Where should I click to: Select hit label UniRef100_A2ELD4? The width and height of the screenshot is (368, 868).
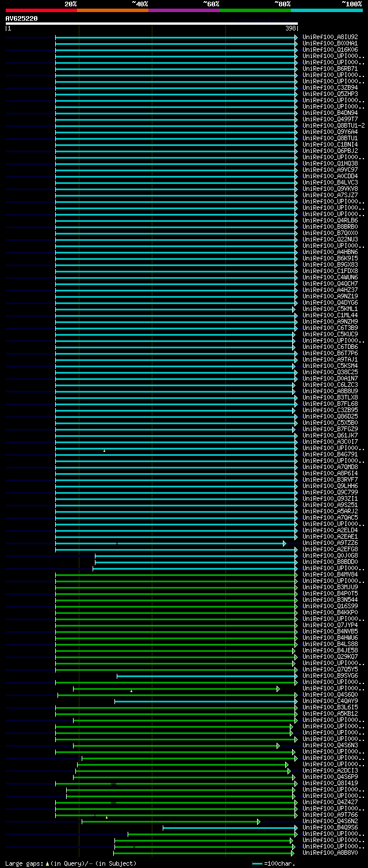[x=330, y=531]
